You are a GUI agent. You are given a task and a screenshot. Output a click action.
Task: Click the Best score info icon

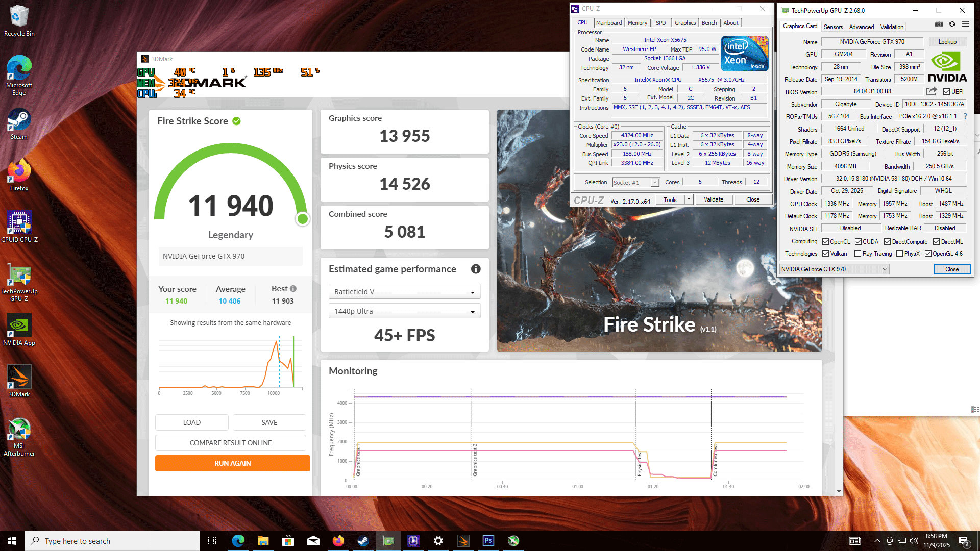tap(293, 289)
